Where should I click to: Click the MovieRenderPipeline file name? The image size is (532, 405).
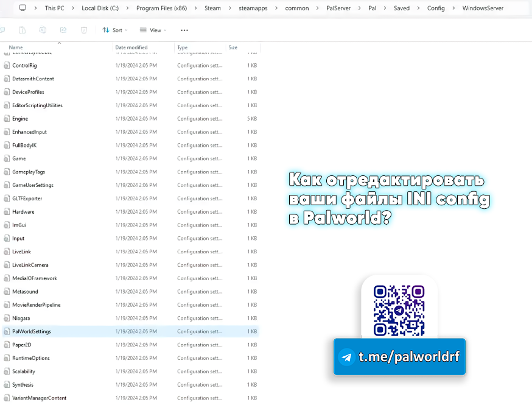pyautogui.click(x=37, y=305)
